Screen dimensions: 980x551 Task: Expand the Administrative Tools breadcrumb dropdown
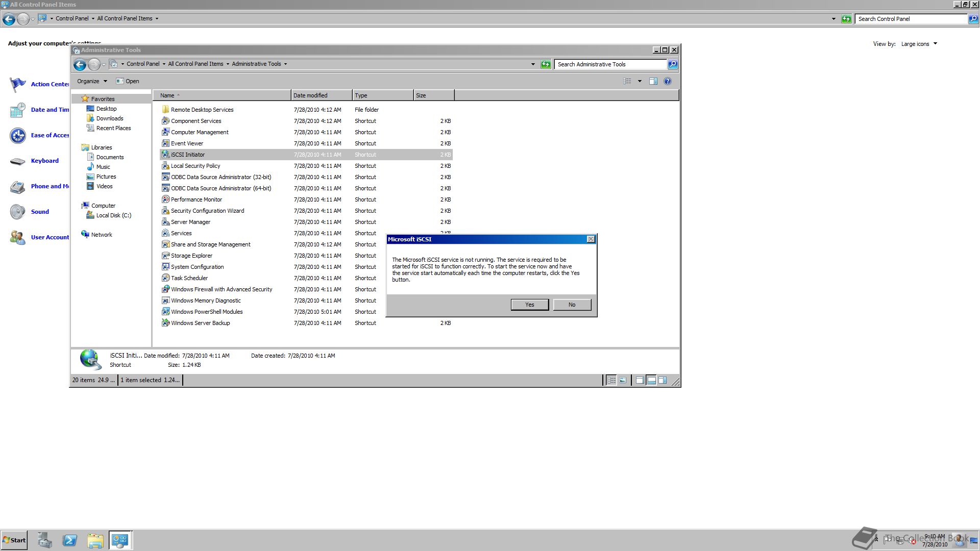point(285,64)
